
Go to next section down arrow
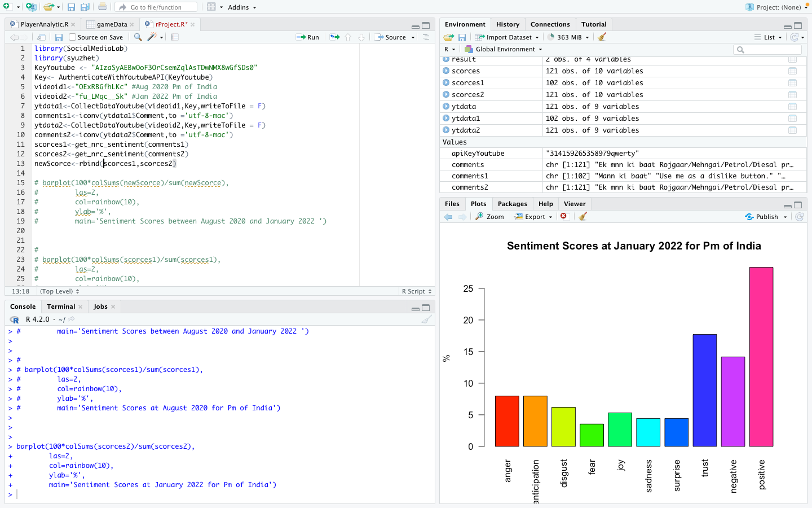[361, 37]
